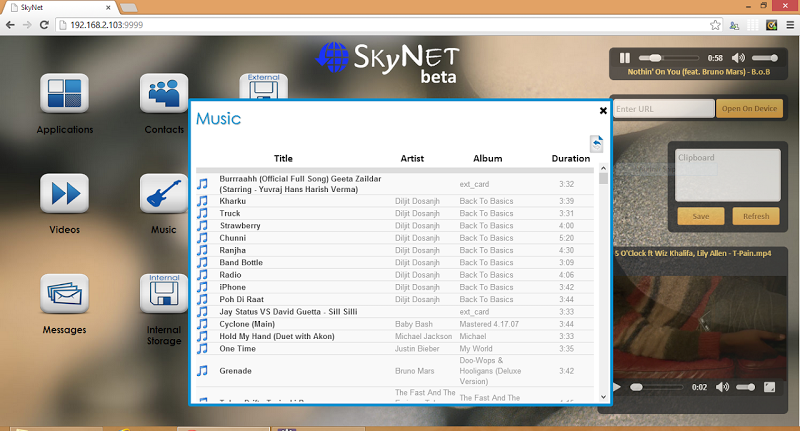Click the music list scrollbar up arrow
Image resolution: width=800 pixels, height=431 pixels.
pos(603,168)
